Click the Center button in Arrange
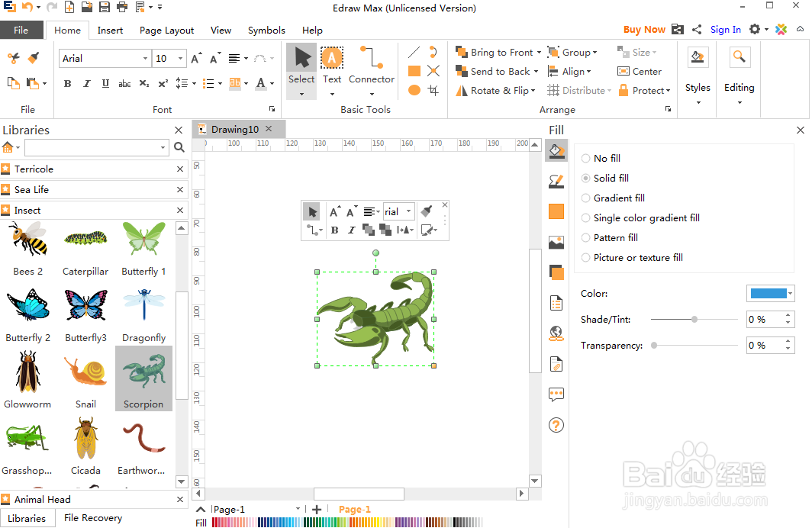Screen dimensions: 812x528 coord(640,72)
